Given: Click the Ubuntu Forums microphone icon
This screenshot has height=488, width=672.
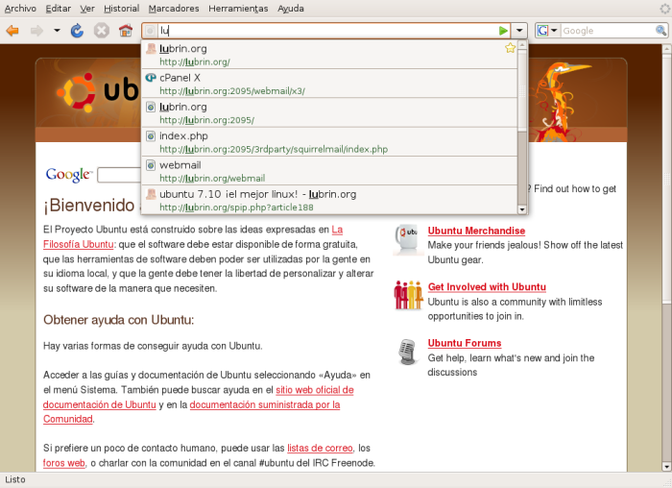Looking at the screenshot, I should pos(407,351).
